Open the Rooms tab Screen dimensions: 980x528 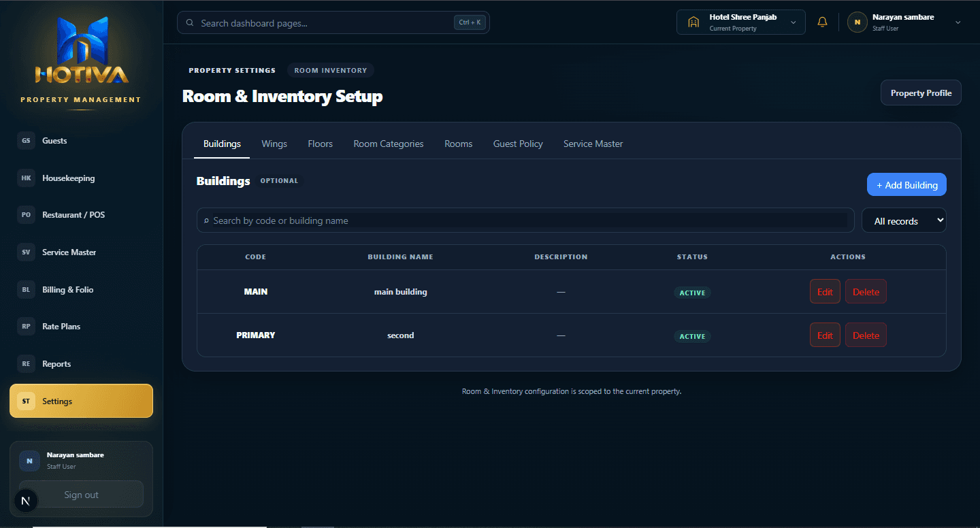tap(459, 144)
